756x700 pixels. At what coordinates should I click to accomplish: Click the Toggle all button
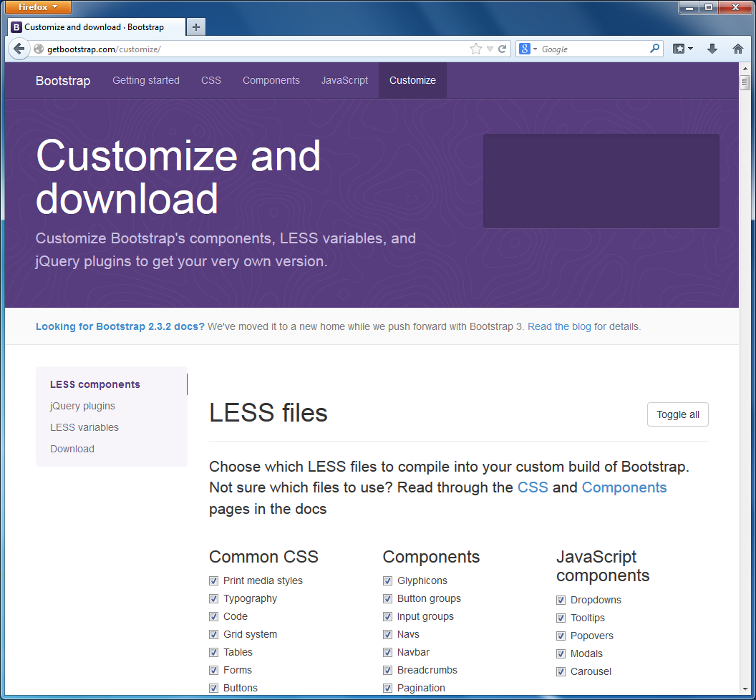pos(678,414)
